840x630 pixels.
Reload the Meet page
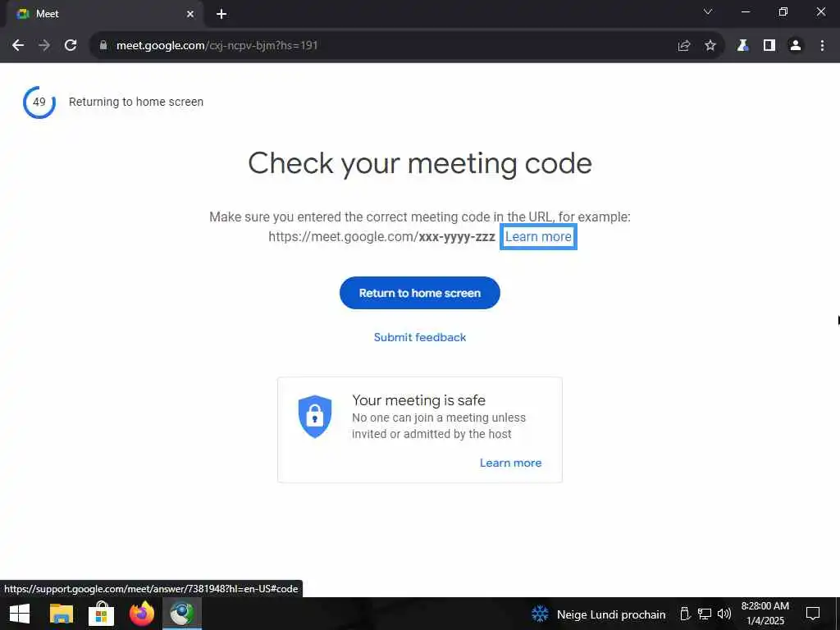click(x=71, y=46)
